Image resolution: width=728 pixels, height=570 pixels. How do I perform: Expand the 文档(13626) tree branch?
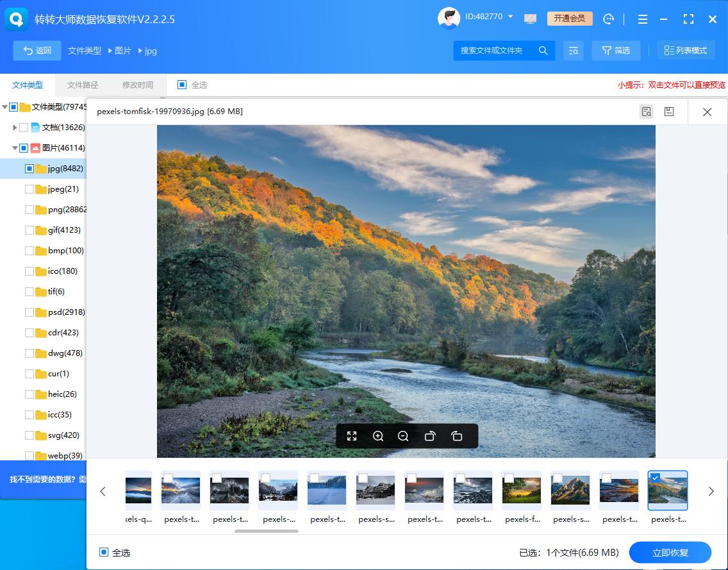coord(15,127)
